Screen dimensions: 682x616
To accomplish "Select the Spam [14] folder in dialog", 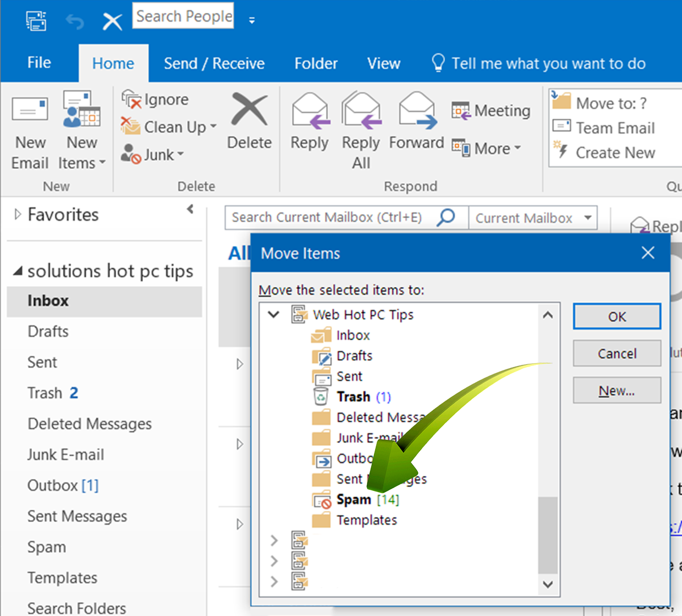I will (356, 500).
